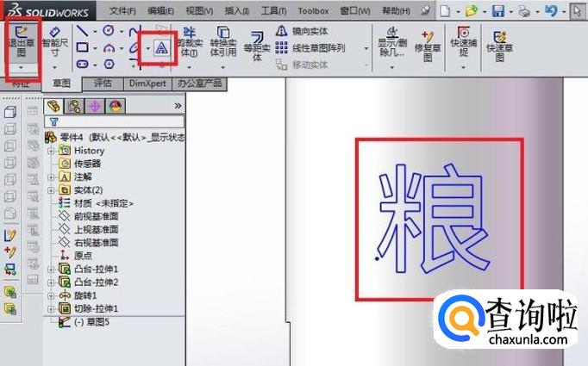Open the 编辑(E) menu
This screenshot has height=366, width=588.
pyautogui.click(x=161, y=11)
